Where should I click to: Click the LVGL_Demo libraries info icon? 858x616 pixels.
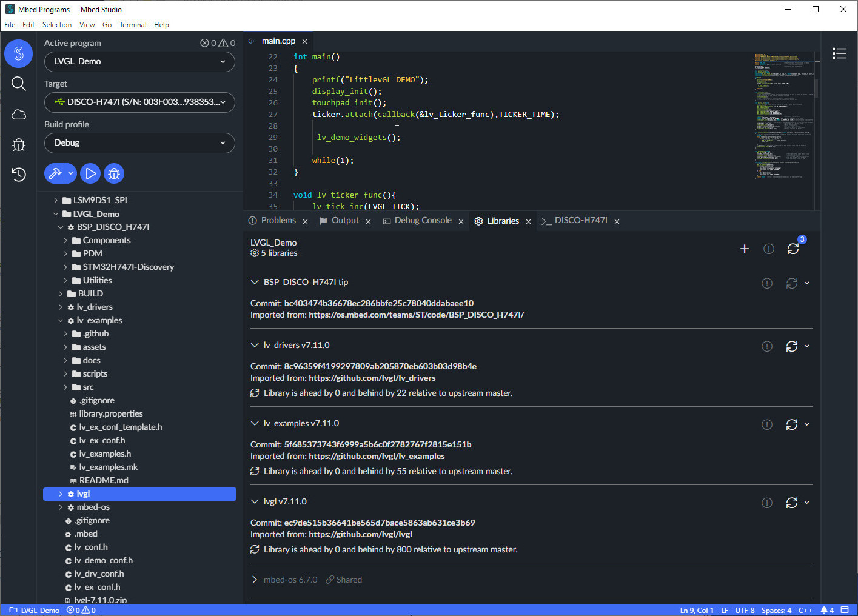click(x=769, y=249)
